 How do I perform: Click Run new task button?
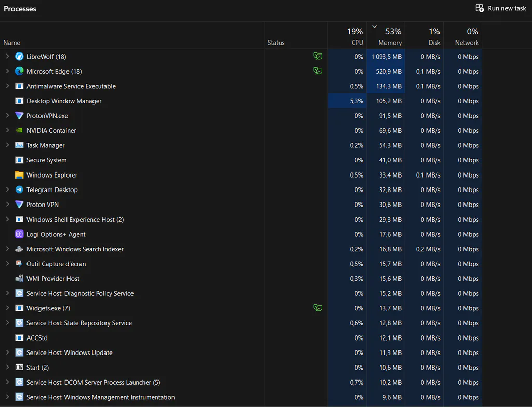tap(501, 8)
